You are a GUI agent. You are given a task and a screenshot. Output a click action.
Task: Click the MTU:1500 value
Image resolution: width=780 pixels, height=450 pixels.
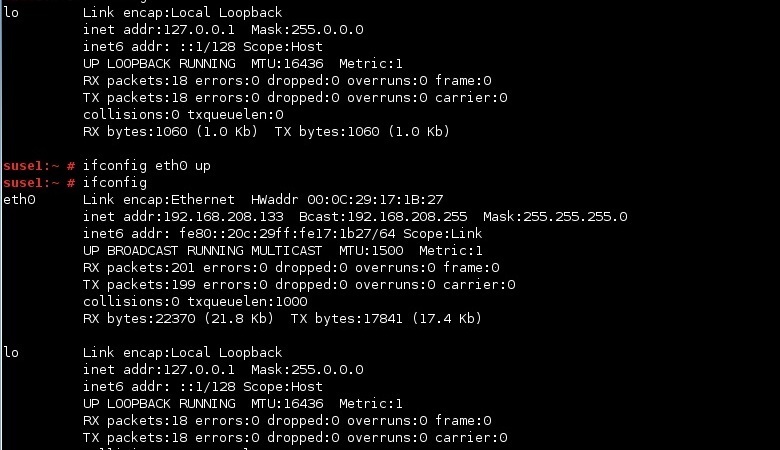[371, 251]
